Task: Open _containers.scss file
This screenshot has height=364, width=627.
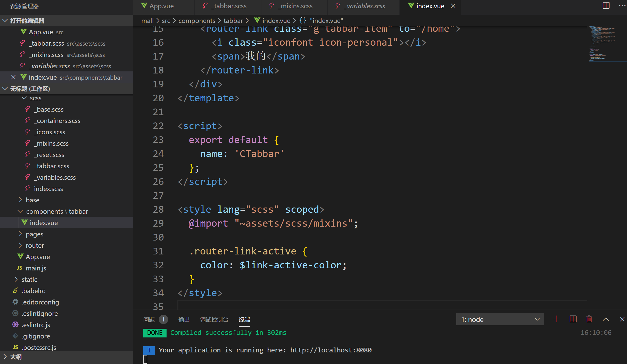Action: (x=67, y=121)
